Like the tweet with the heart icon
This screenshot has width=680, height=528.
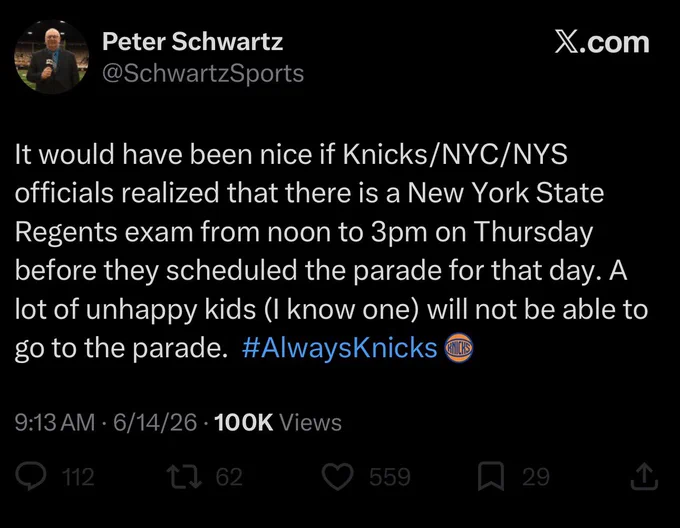337,476
